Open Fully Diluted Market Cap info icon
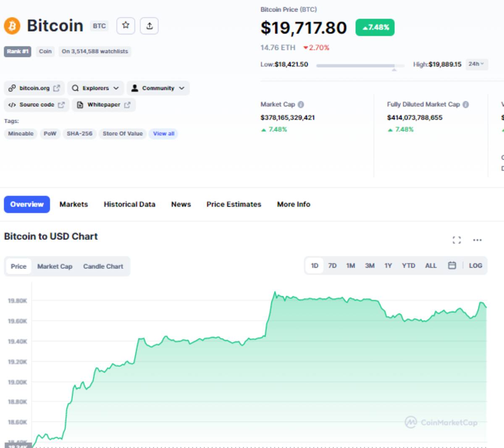Screen dimensions: 504x448 click(x=465, y=104)
